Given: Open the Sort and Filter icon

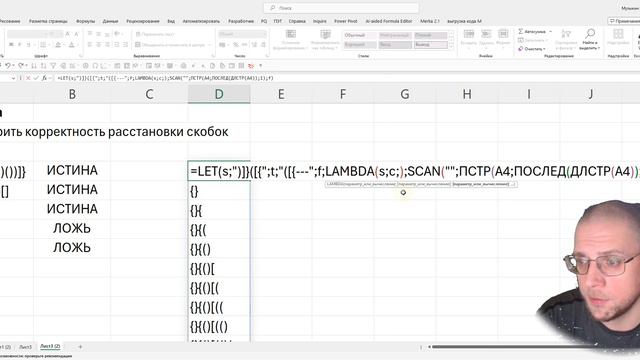Looking at the screenshot, I should [x=566, y=34].
